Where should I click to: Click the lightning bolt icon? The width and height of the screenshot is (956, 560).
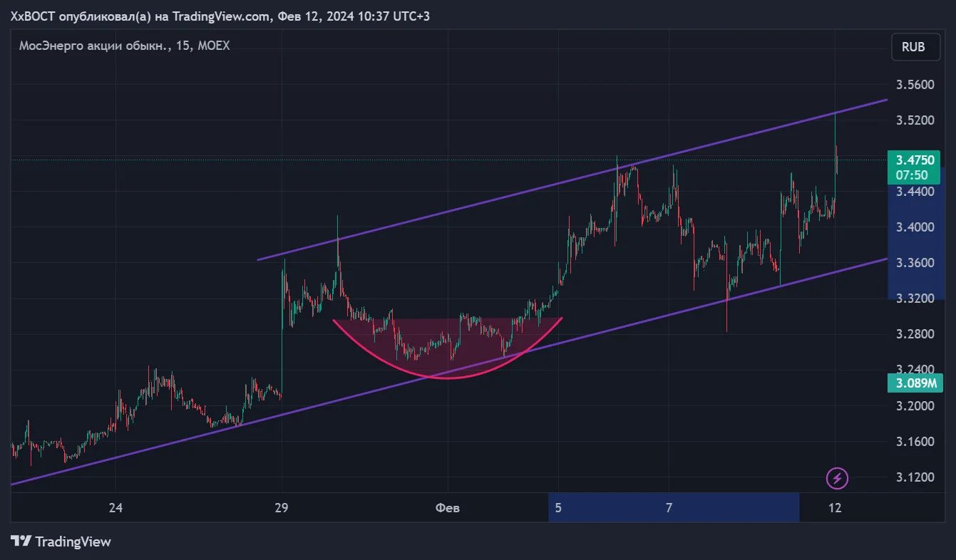point(837,478)
